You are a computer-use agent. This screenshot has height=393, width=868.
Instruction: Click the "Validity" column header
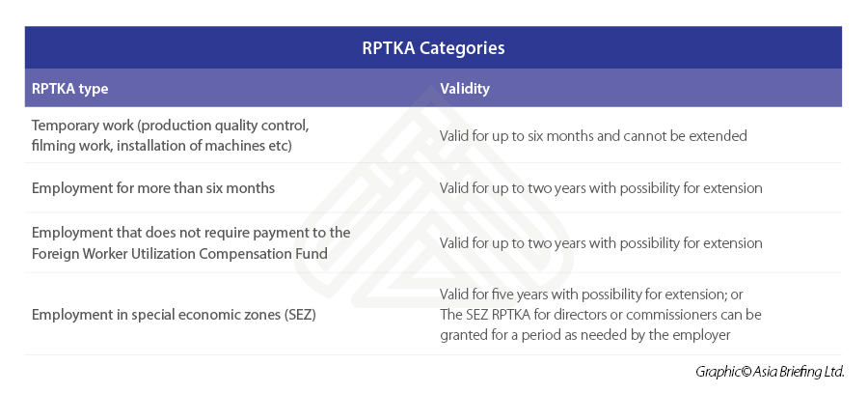[465, 89]
